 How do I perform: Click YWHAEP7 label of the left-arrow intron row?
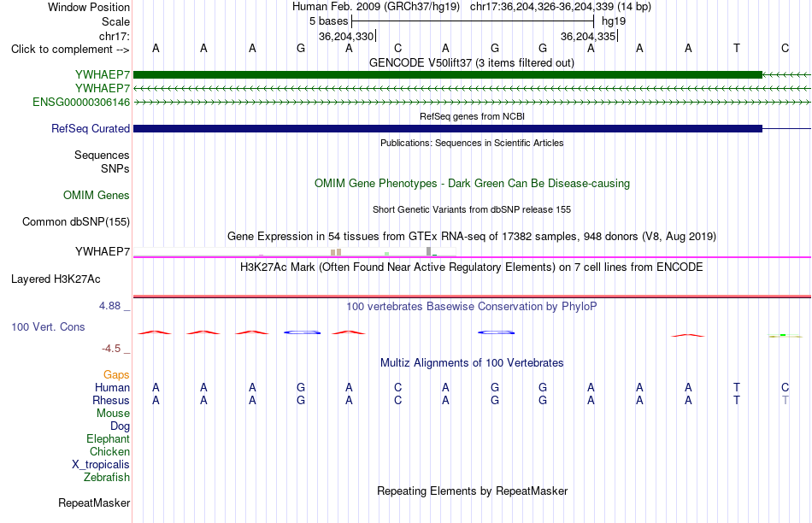103,88
